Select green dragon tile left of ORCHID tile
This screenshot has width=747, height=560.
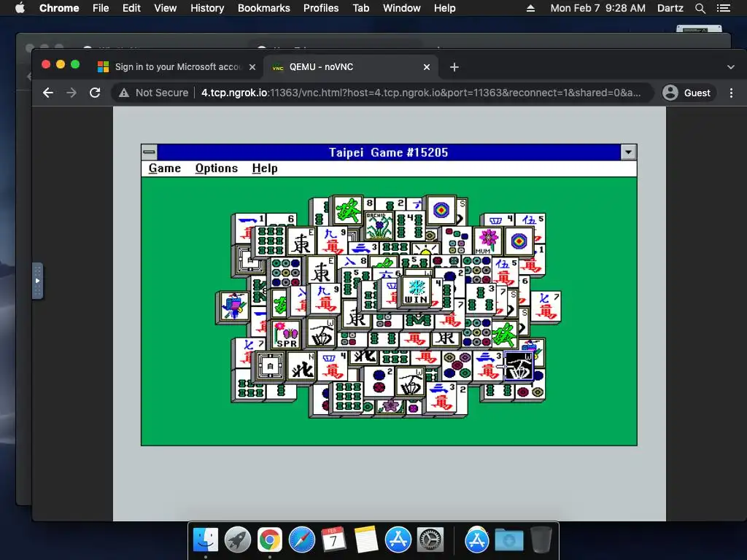pyautogui.click(x=348, y=210)
